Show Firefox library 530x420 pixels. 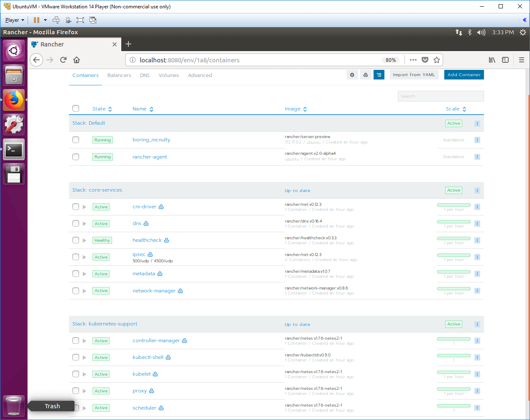[492, 60]
